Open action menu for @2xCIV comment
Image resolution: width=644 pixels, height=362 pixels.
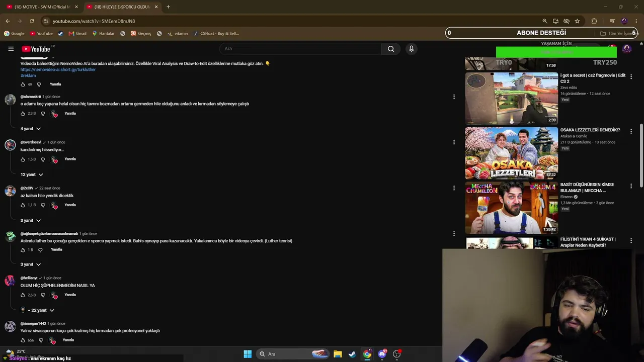(454, 188)
